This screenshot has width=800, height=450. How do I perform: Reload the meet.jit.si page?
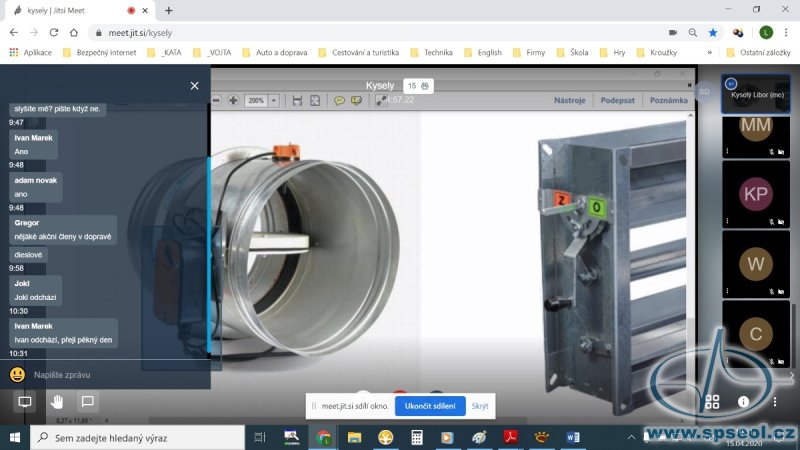tap(54, 32)
